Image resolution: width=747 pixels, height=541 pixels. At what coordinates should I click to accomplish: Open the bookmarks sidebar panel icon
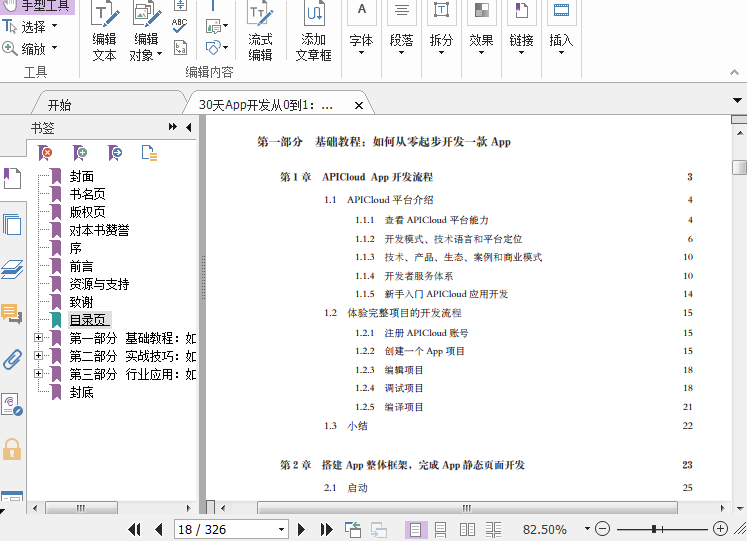pyautogui.click(x=12, y=179)
